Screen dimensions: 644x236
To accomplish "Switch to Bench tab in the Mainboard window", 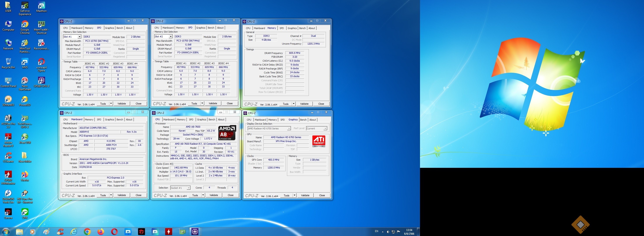I will tap(120, 119).
